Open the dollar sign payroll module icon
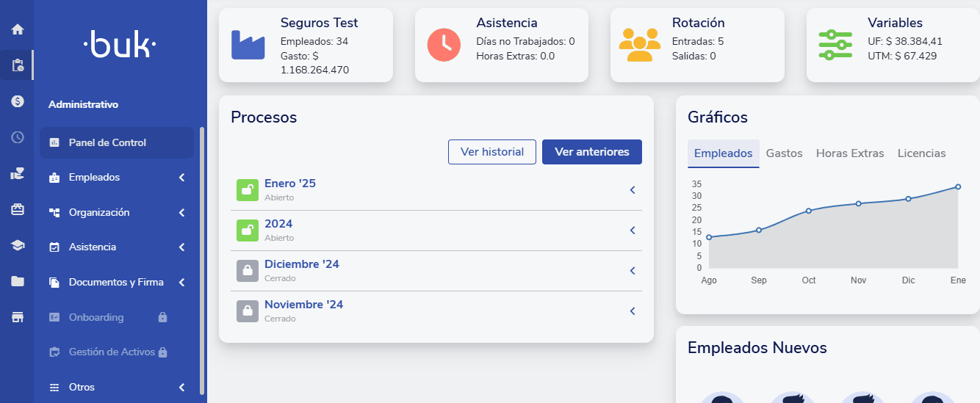This screenshot has width=980, height=403. [18, 101]
